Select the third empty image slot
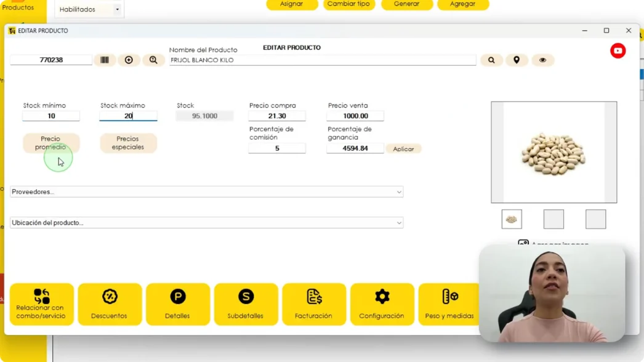This screenshot has width=644, height=362. click(x=595, y=219)
